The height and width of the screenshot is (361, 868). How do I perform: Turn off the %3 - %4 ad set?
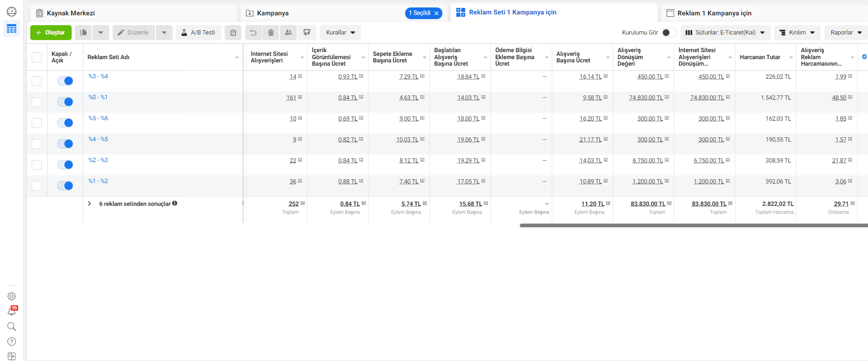65,81
